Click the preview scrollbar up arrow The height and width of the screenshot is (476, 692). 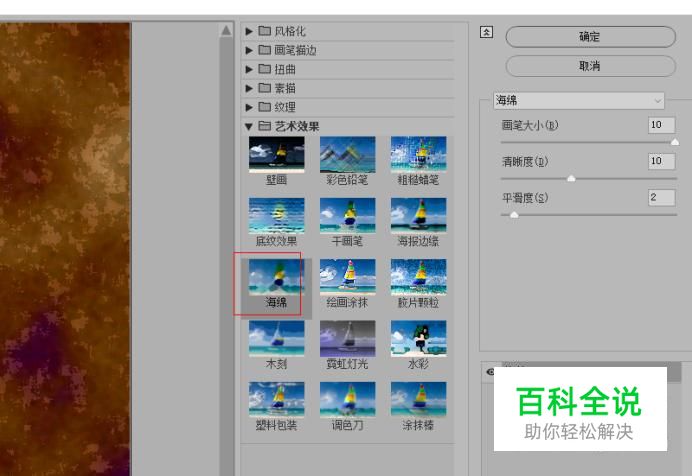[226, 30]
